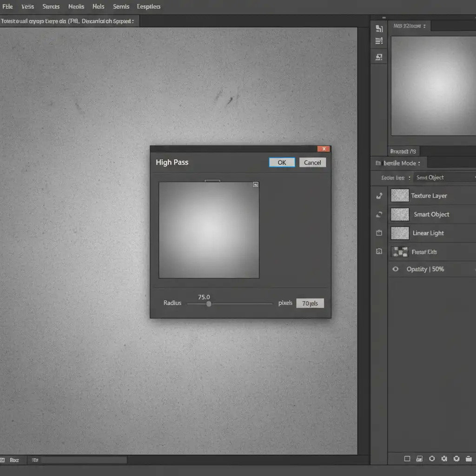Switch to the Bractatil tab under the preview

click(x=403, y=151)
